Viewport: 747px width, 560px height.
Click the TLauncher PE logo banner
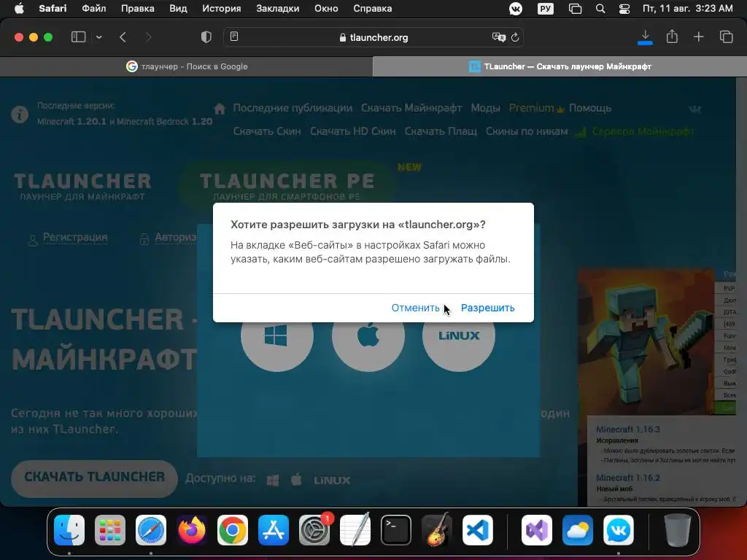(287, 186)
